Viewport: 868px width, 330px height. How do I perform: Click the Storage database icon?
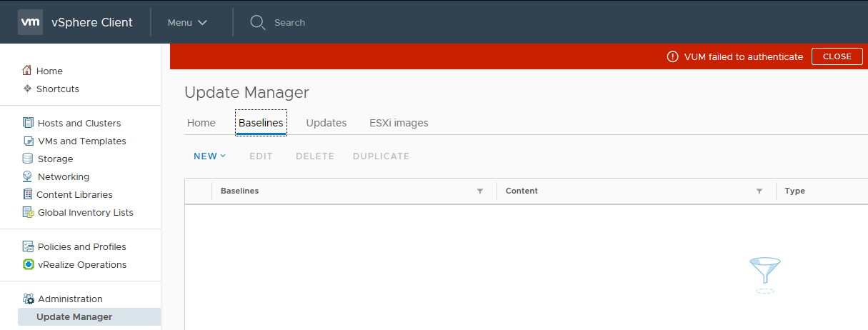[x=28, y=159]
